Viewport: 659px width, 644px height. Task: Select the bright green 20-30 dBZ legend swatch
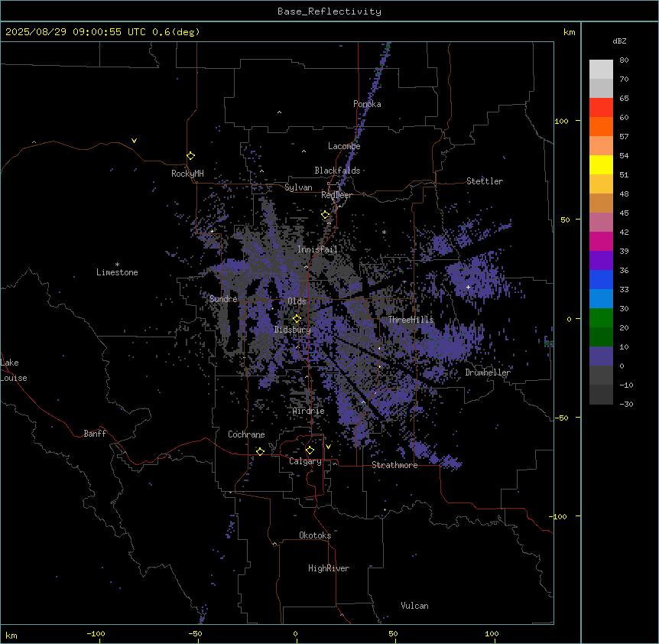(601, 318)
